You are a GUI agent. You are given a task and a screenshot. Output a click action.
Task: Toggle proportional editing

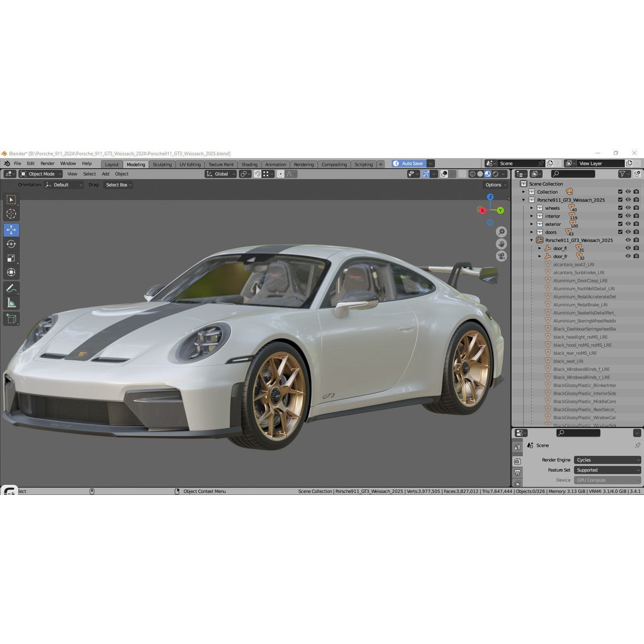(280, 174)
